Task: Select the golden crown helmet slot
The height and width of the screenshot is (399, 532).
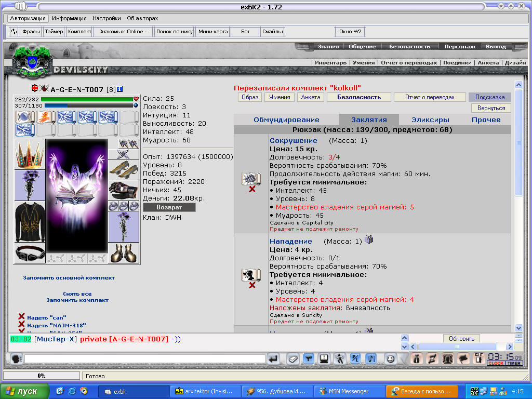Action: 30,154
